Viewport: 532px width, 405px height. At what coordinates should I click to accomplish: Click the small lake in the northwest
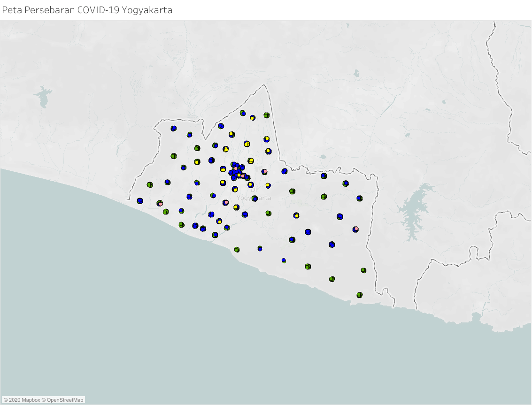pyautogui.click(x=43, y=97)
